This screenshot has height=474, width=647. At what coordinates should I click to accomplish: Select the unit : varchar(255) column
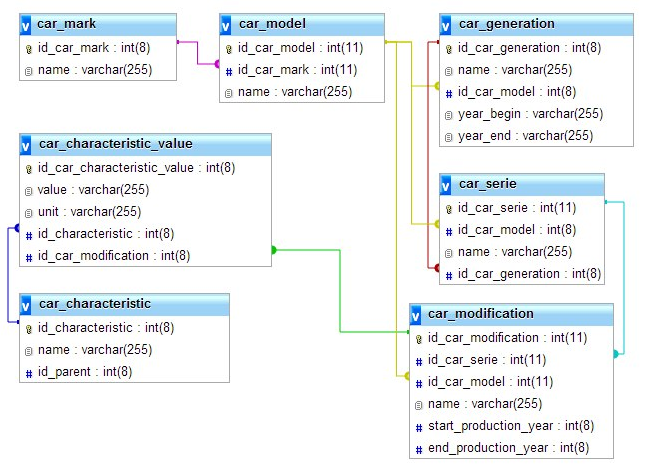[75, 212]
